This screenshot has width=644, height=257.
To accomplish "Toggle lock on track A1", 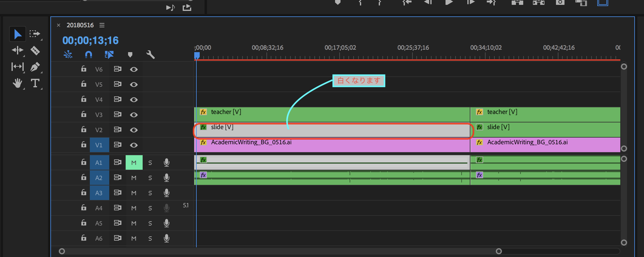I will [84, 162].
